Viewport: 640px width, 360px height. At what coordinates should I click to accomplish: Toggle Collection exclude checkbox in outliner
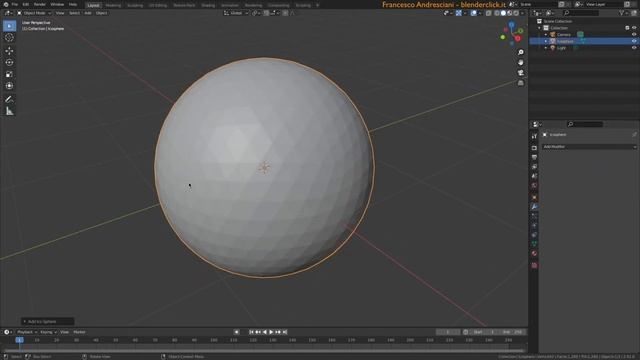627,28
